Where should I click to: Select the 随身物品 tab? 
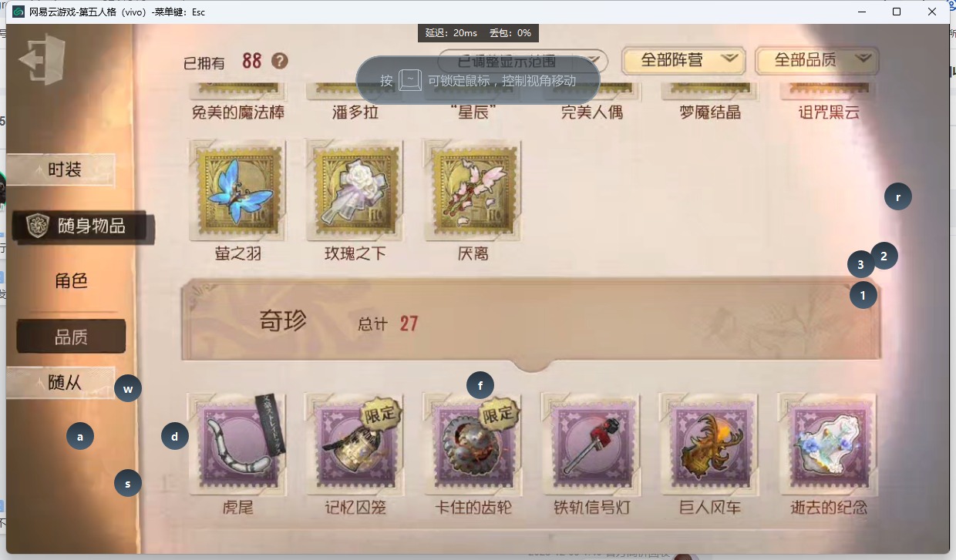(x=83, y=226)
